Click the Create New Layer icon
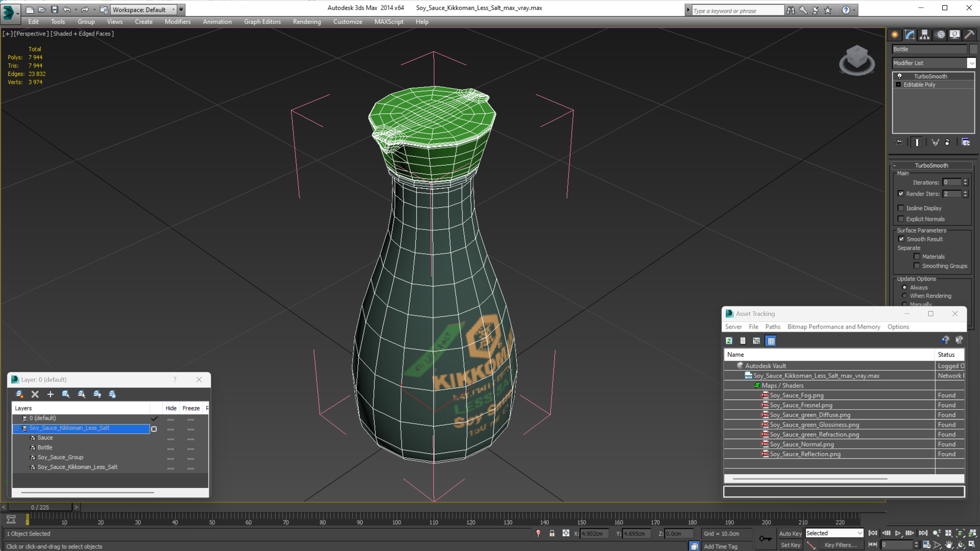980x551 pixels. 19,394
